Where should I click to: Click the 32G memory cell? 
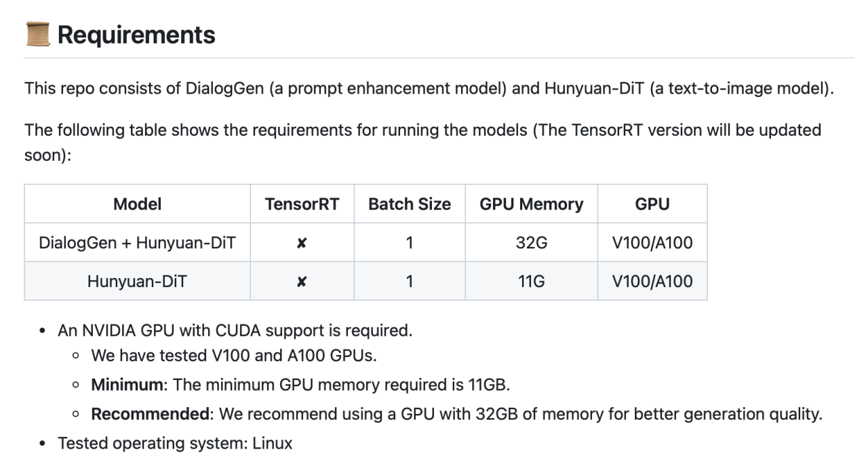[531, 242]
